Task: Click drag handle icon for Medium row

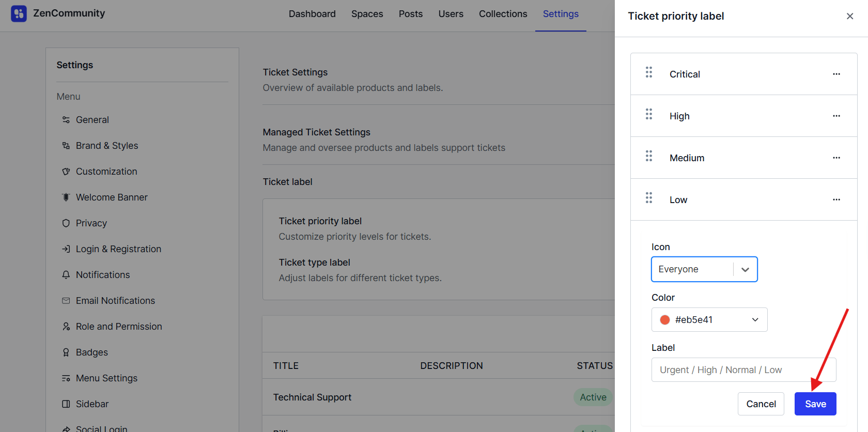Action: [x=649, y=156]
